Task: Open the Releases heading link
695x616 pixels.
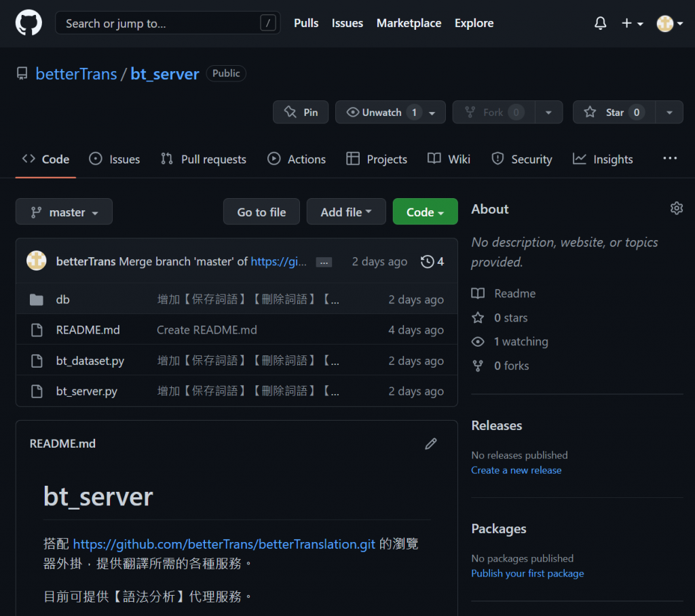Action: (x=496, y=425)
